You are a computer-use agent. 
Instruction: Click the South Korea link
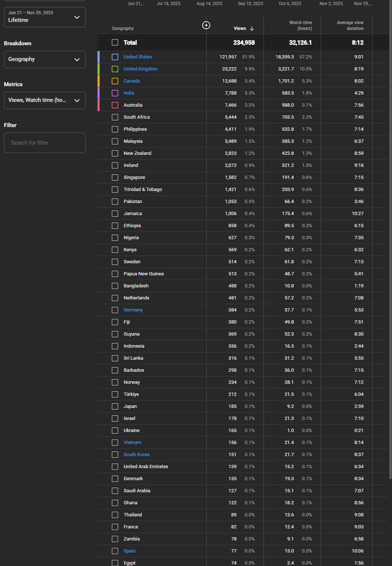(x=136, y=455)
